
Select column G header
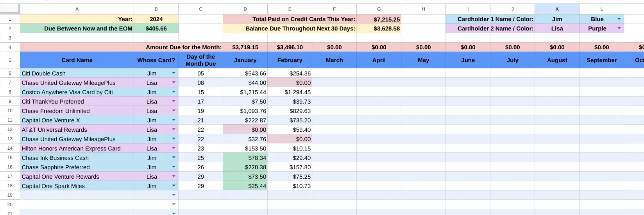[x=379, y=9]
